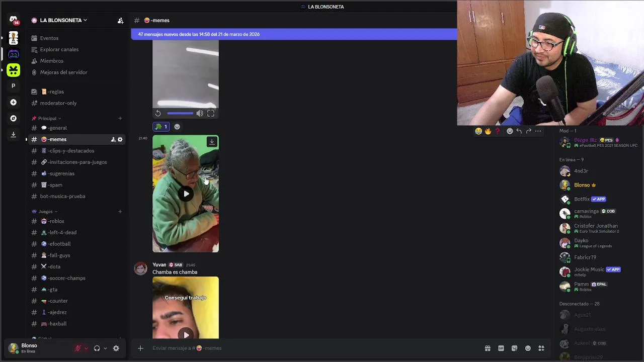Add red question mark reaction
Image resolution: width=644 pixels, height=362 pixels.
click(x=498, y=131)
